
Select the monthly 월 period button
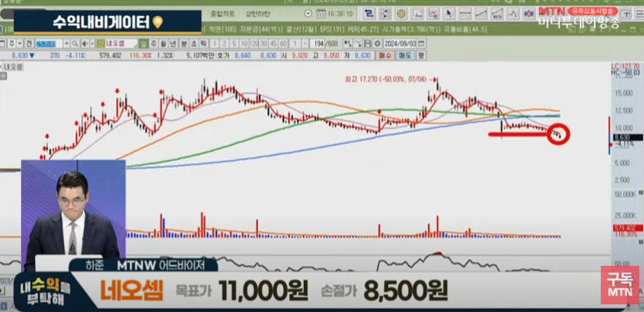(163, 43)
